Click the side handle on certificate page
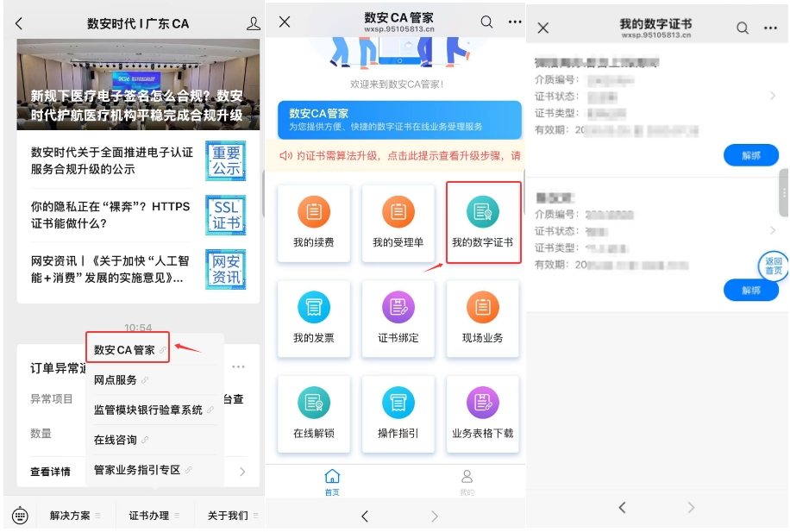 tap(784, 192)
